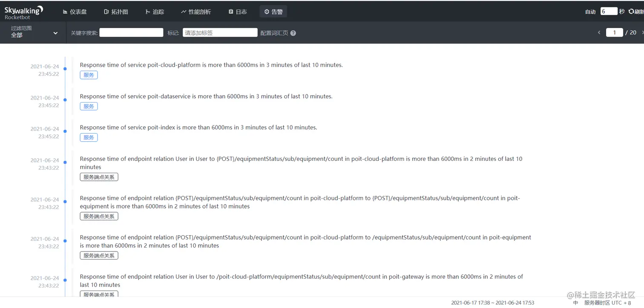Click the 关键字搜索 keyword search field

(x=131, y=32)
